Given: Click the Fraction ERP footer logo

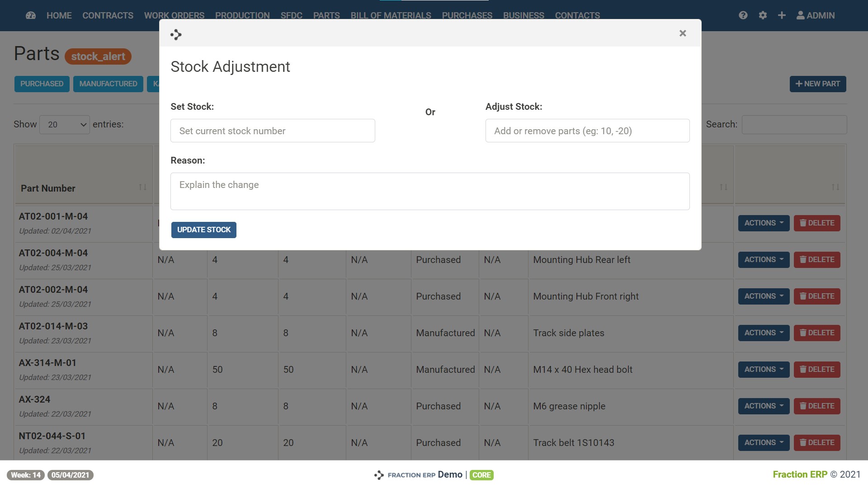Looking at the screenshot, I should [379, 475].
